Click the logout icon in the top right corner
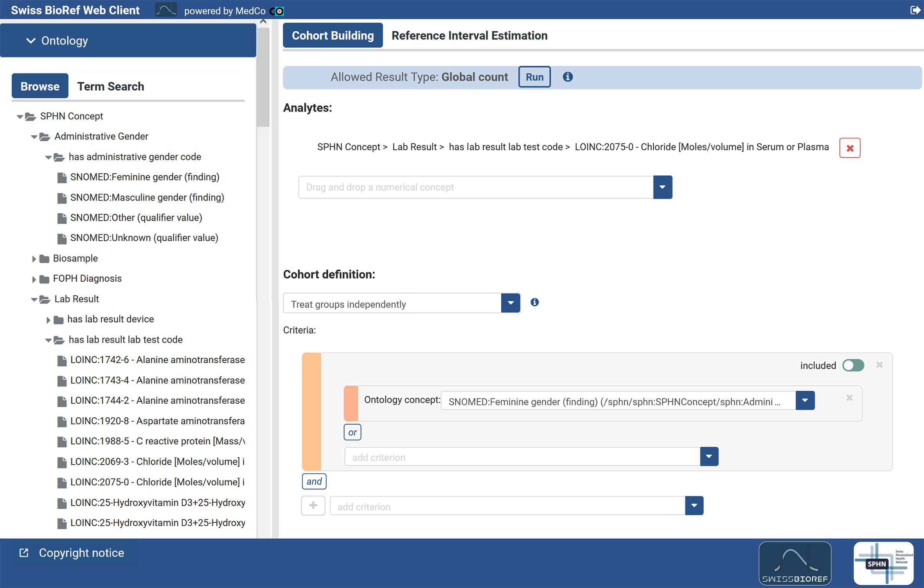Screen dimensions: 924x588 [915, 10]
